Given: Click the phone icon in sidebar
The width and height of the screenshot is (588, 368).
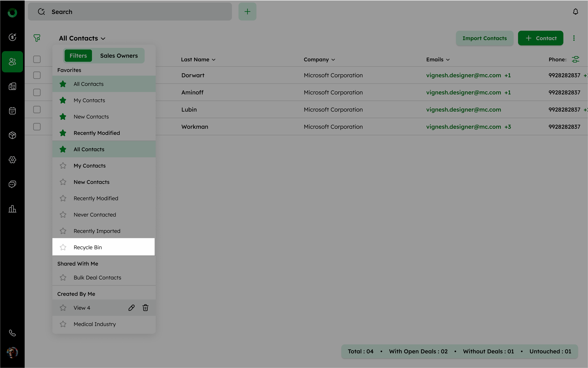Looking at the screenshot, I should click(x=12, y=333).
